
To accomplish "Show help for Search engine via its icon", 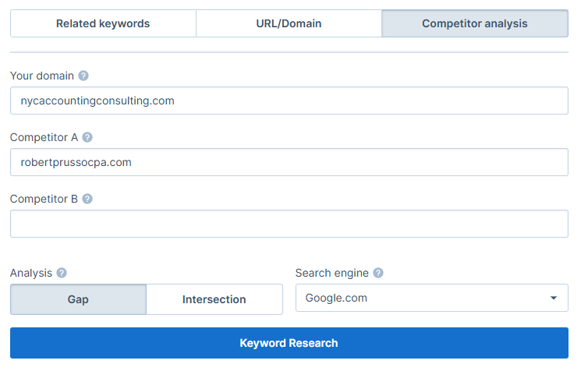I will 378,273.
